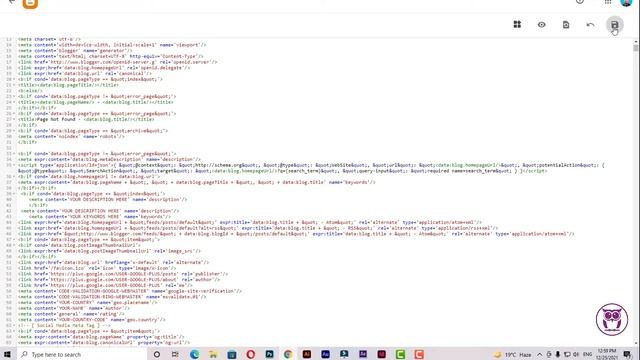
Task: Collapse the code fold arrow at line 47
Action: [x=14, y=239]
